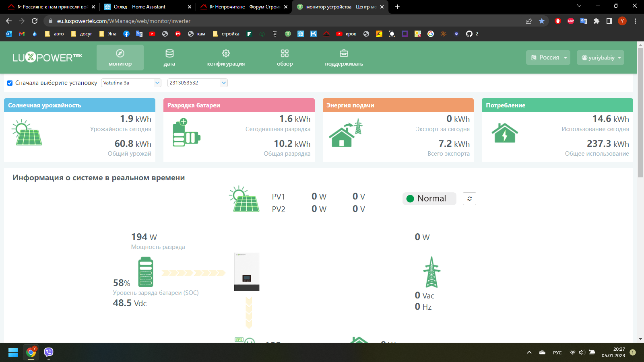The image size is (644, 362).
Task: Click the Разрядка батареи card header
Action: pyautogui.click(x=239, y=105)
